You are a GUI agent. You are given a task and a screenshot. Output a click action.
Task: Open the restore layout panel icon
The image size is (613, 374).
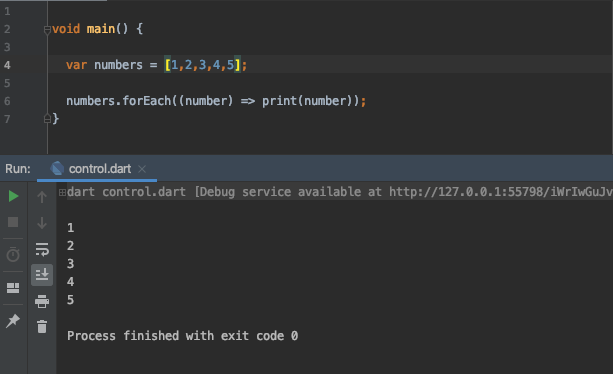(x=13, y=288)
